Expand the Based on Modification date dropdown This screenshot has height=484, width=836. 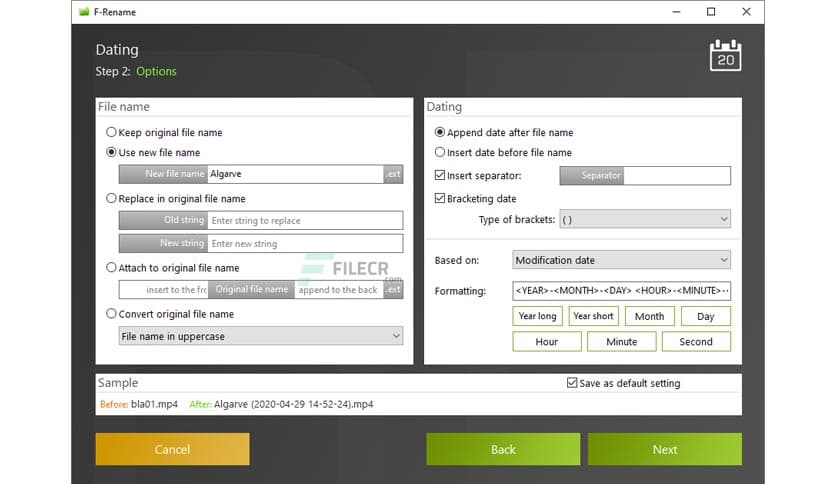[621, 260]
